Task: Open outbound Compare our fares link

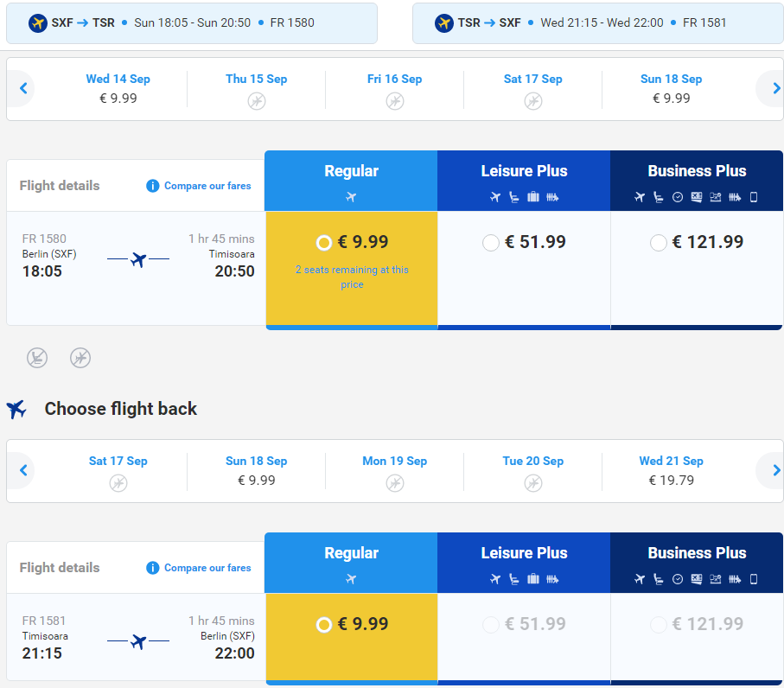Action: pyautogui.click(x=207, y=186)
